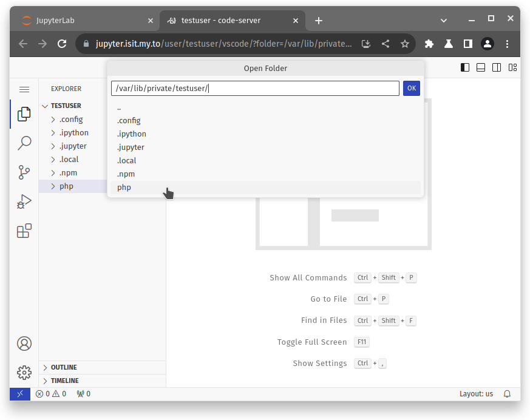Expand the TIMELINE section

[x=64, y=381]
